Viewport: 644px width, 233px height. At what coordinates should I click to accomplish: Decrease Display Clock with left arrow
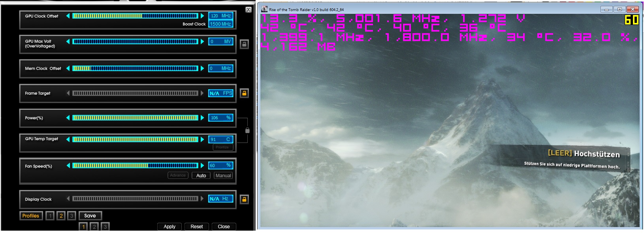pos(68,199)
